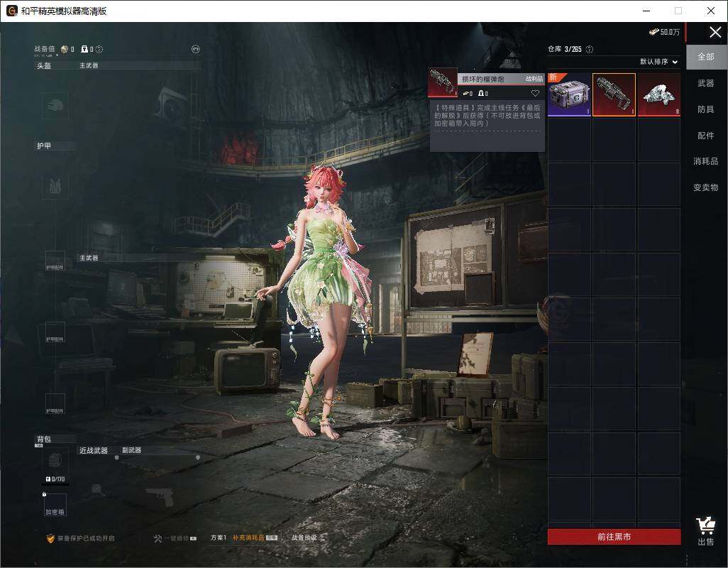The image size is (728, 568).
Task: Select the 全部 category tab
Action: [x=706, y=57]
